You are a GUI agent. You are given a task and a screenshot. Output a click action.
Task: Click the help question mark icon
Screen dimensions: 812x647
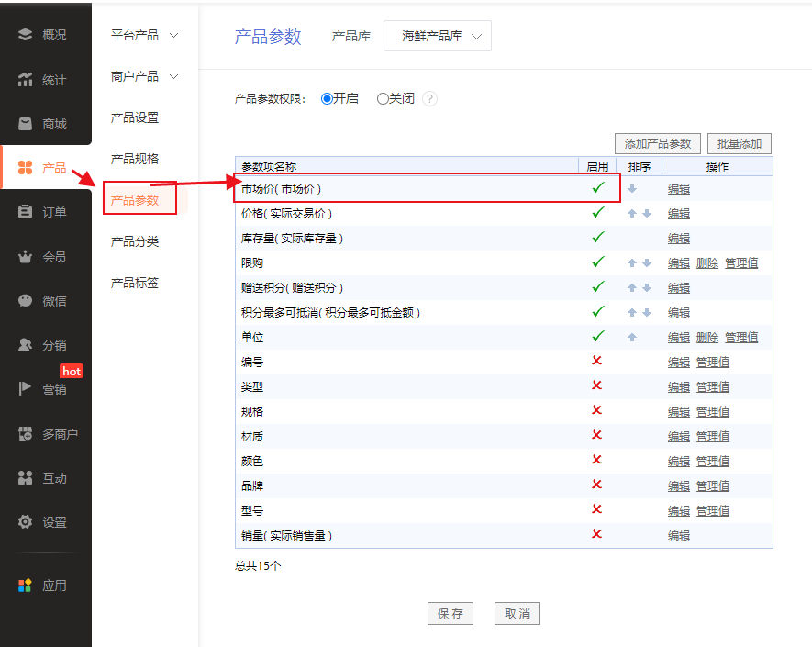(429, 98)
